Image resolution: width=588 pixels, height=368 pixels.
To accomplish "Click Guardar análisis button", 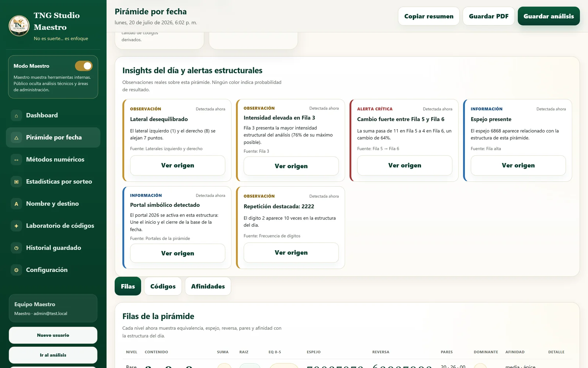I will point(549,16).
